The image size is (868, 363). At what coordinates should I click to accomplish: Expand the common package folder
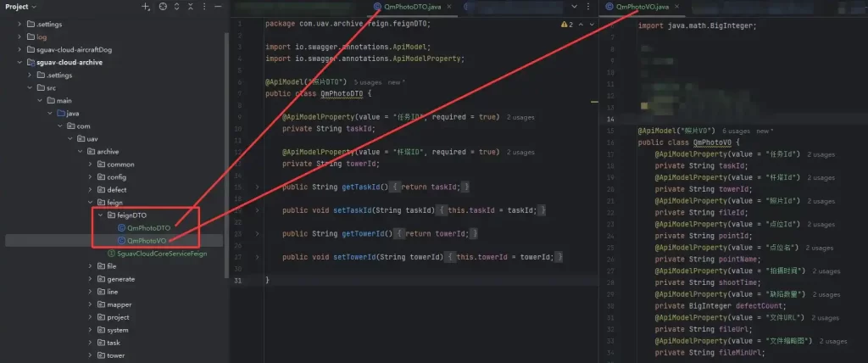tap(90, 165)
